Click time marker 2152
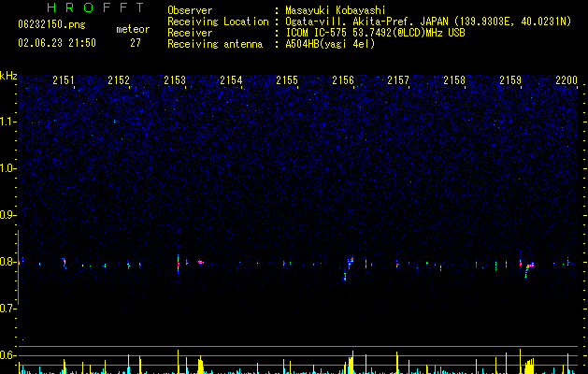 tap(119, 80)
